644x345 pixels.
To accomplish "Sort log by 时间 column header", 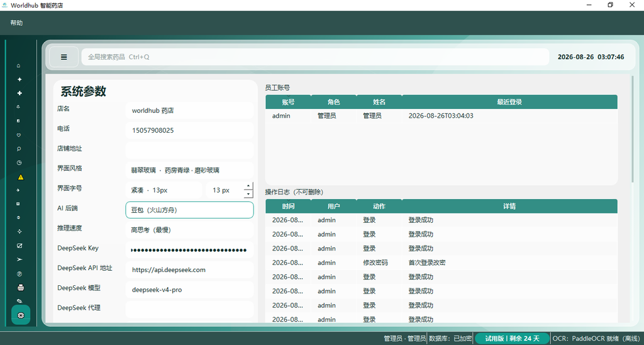I will [288, 206].
